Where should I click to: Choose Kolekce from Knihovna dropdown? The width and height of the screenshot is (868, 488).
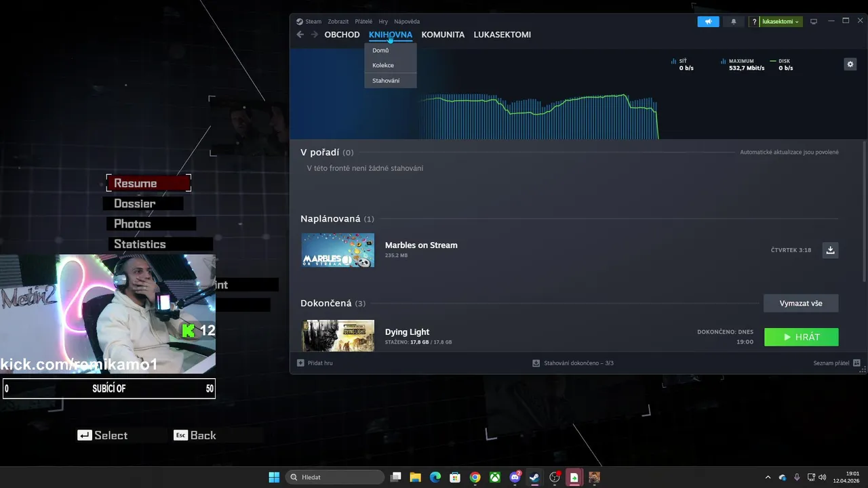[390, 65]
